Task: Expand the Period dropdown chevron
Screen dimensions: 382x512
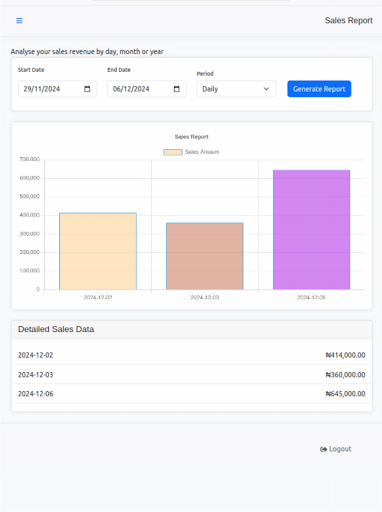Action: (x=266, y=89)
